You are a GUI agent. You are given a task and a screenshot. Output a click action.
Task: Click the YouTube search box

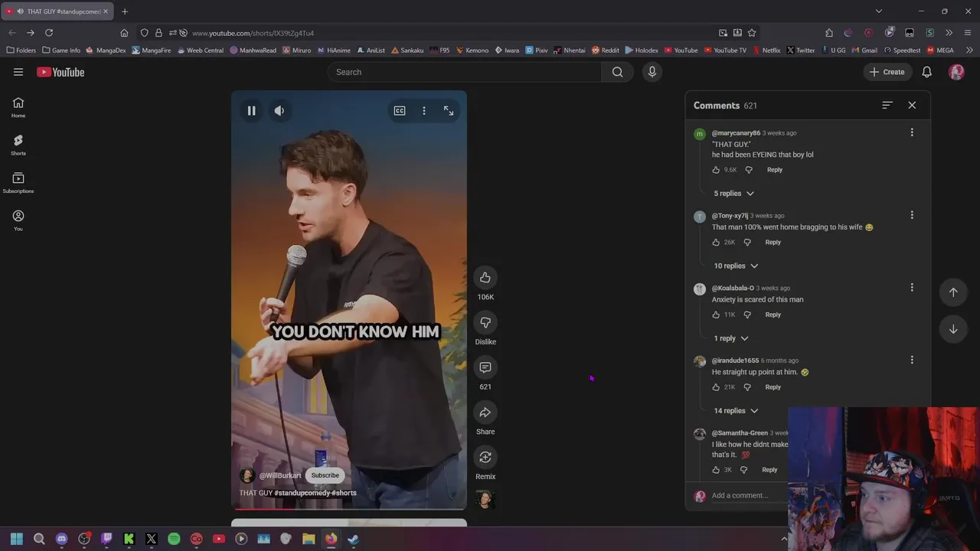pos(465,72)
